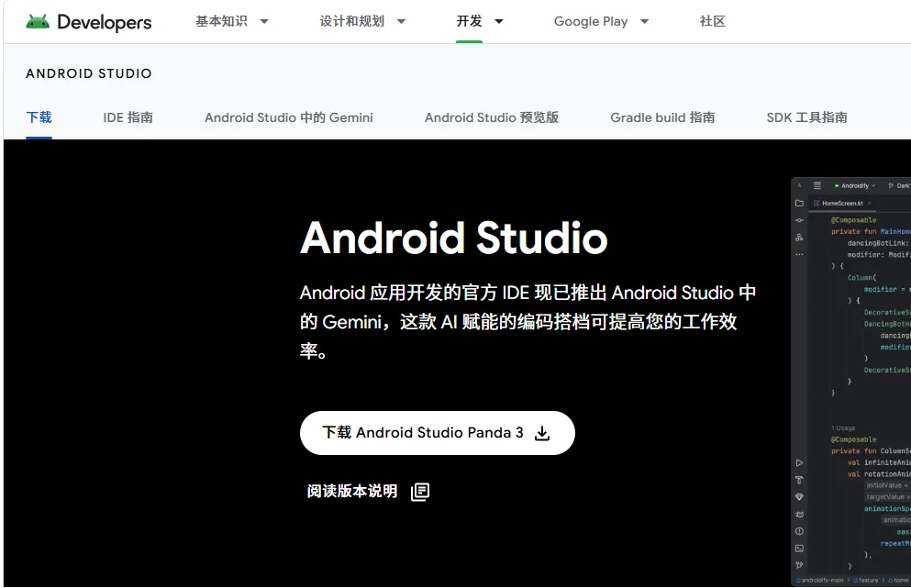911x588 pixels.
Task: Open the Problems exclamation icon in IDE
Action: [799, 531]
